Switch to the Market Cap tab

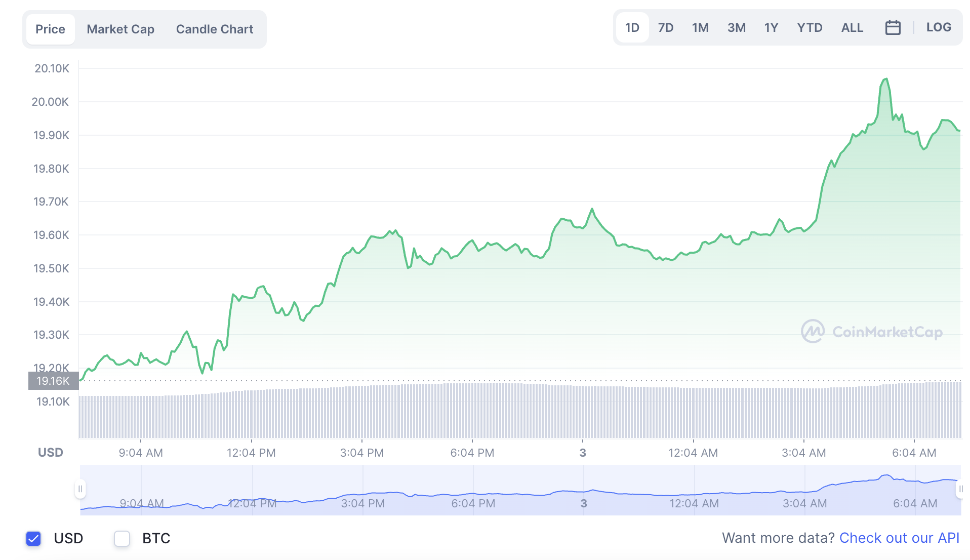click(120, 29)
